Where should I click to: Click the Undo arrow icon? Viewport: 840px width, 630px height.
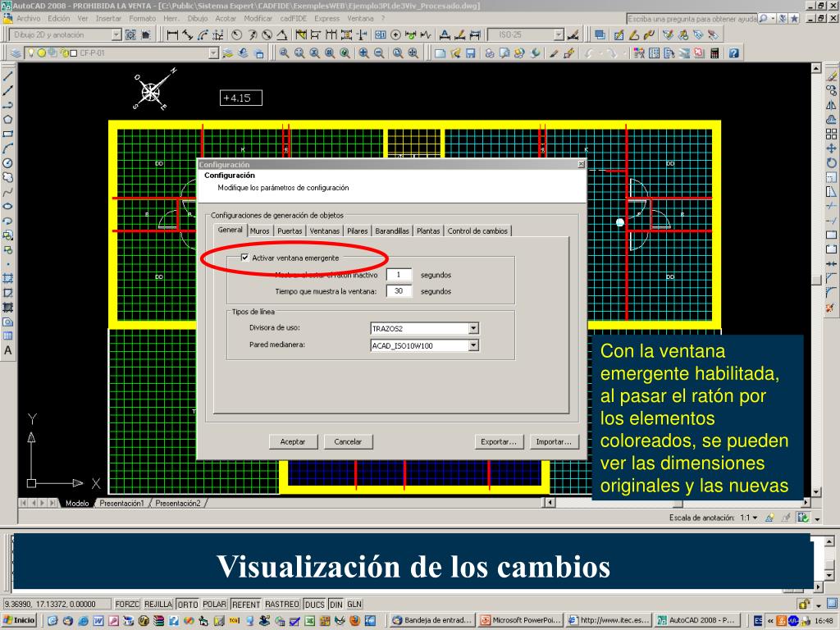pyautogui.click(x=590, y=53)
